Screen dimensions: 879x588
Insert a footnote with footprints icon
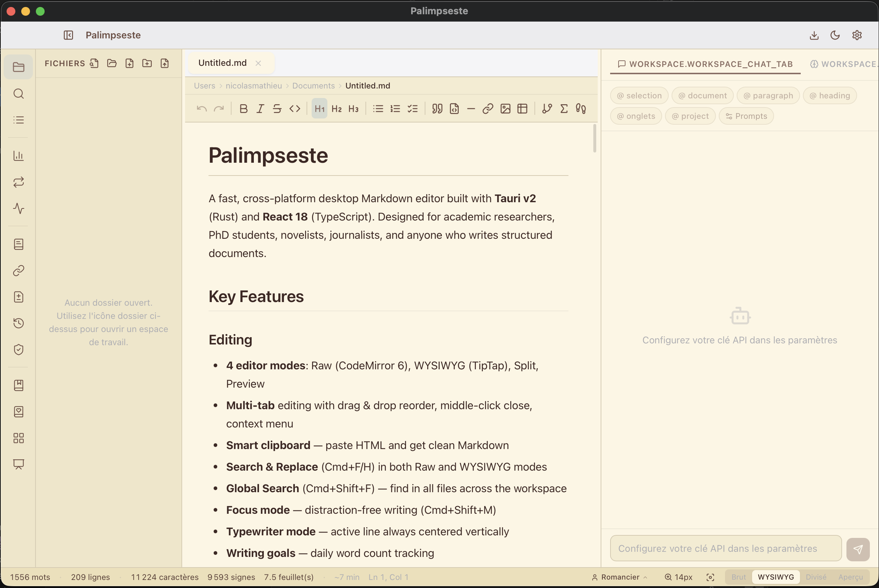point(581,109)
